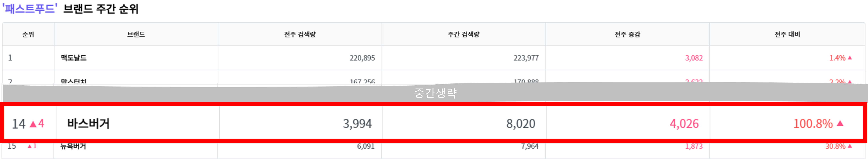Open the 뉴욕버거 brand entry
868x159 pixels.
click(73, 146)
